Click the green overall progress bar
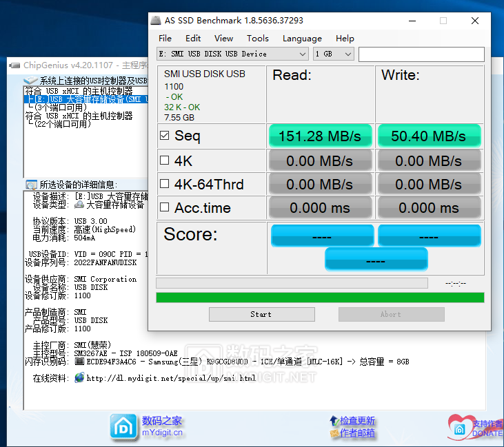 [320, 298]
